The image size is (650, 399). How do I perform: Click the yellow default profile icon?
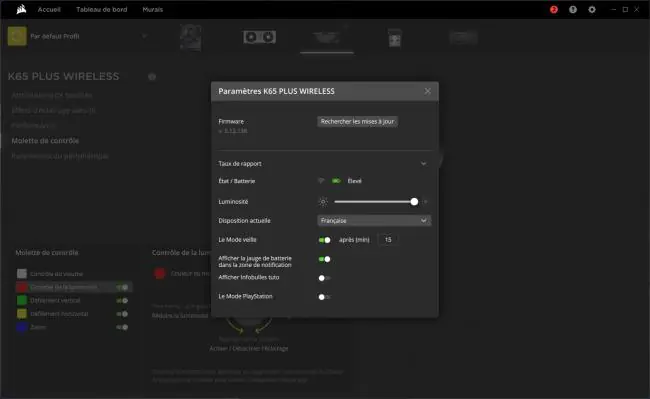pyautogui.click(x=17, y=36)
